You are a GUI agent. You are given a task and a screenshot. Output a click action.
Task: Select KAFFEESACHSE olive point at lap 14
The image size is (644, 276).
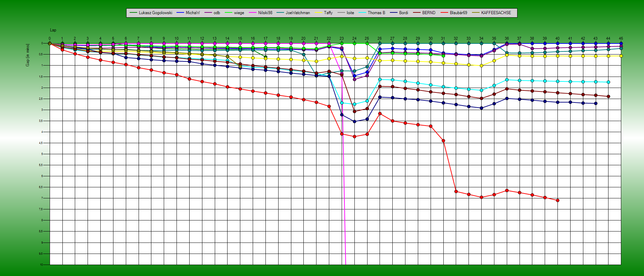coord(228,57)
